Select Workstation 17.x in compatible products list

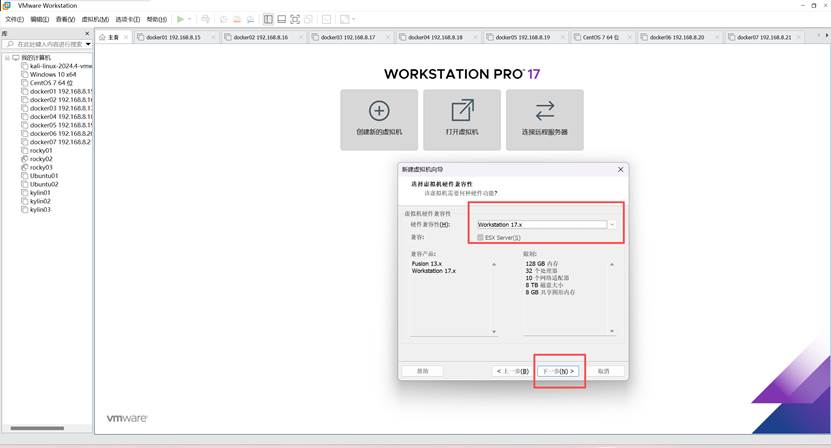tap(434, 271)
